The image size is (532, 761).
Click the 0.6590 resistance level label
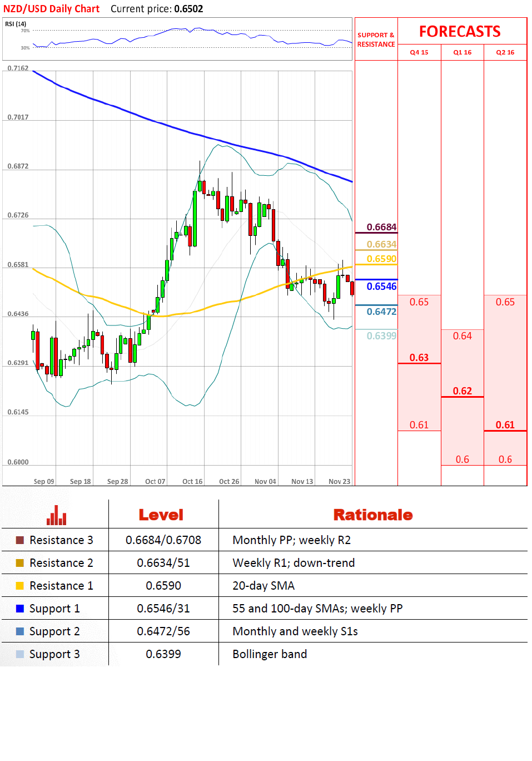coord(381,259)
